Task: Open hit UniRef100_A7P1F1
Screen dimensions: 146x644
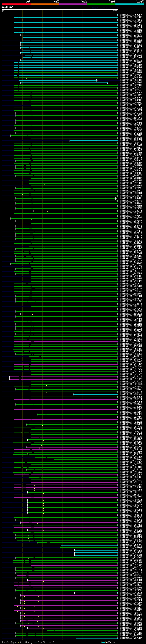Action: (x=131, y=20)
